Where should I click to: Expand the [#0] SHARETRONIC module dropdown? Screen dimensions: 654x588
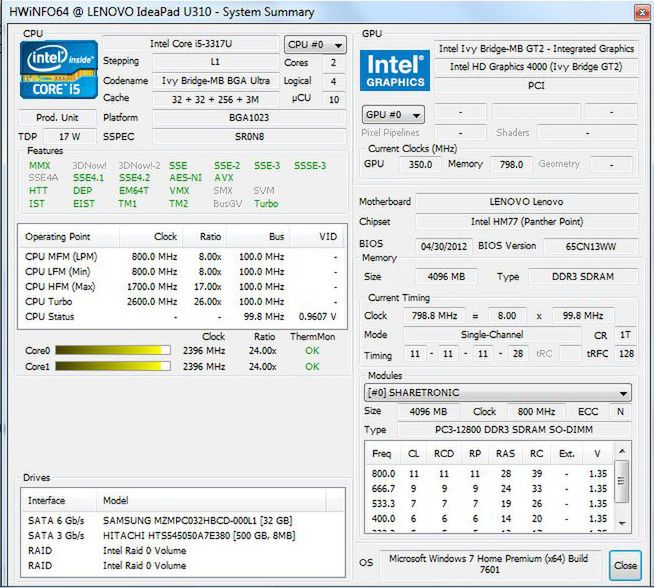(x=497, y=392)
